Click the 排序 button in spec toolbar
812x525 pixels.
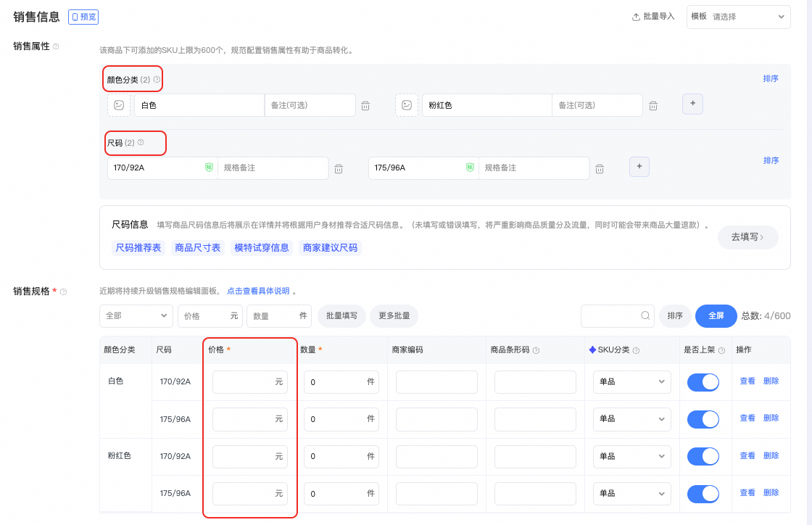pyautogui.click(x=675, y=316)
